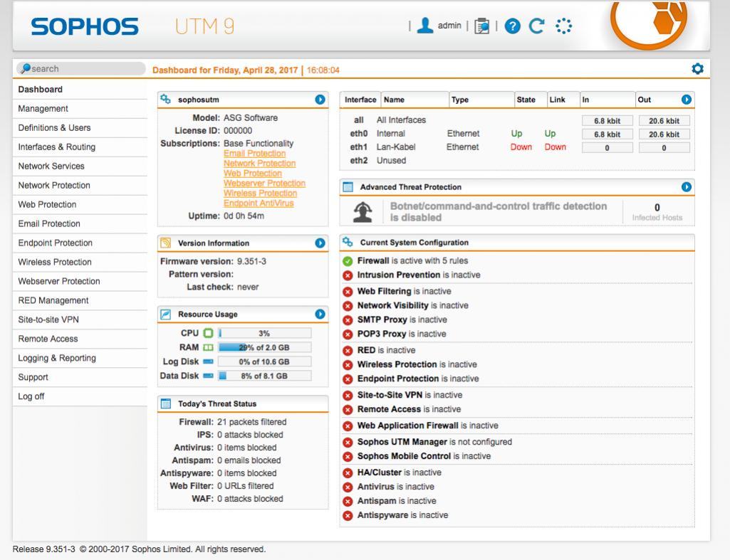Click the Log Disk 0% usage bar
This screenshot has width=730, height=560.
264,361
